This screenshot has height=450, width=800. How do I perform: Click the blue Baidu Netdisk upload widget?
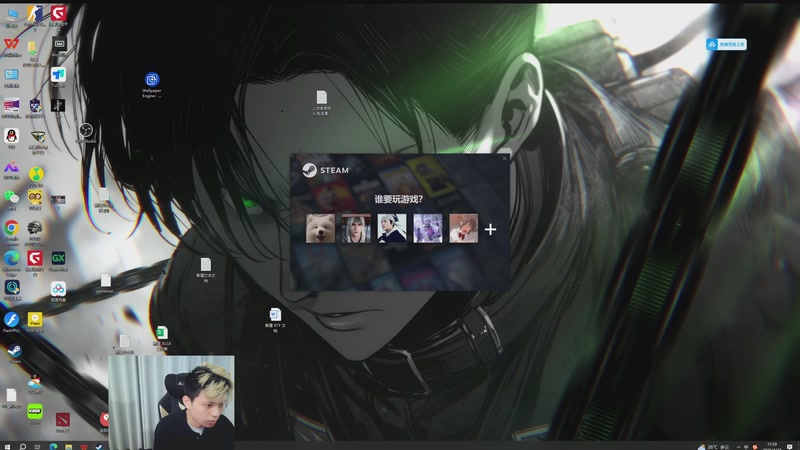click(x=726, y=44)
